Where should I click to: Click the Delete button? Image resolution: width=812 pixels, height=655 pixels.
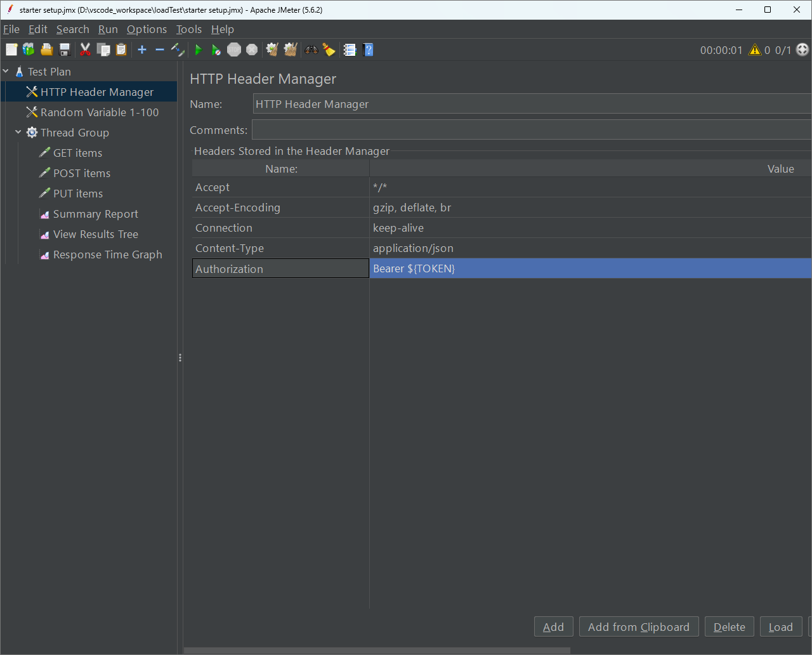(729, 626)
